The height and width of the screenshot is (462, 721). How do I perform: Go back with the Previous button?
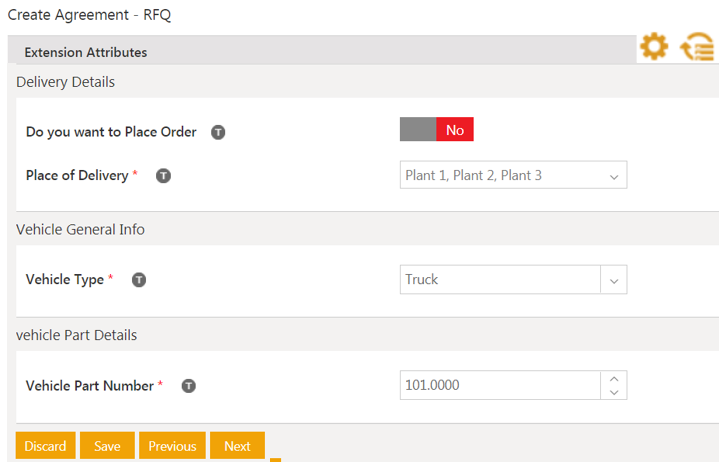pos(172,446)
